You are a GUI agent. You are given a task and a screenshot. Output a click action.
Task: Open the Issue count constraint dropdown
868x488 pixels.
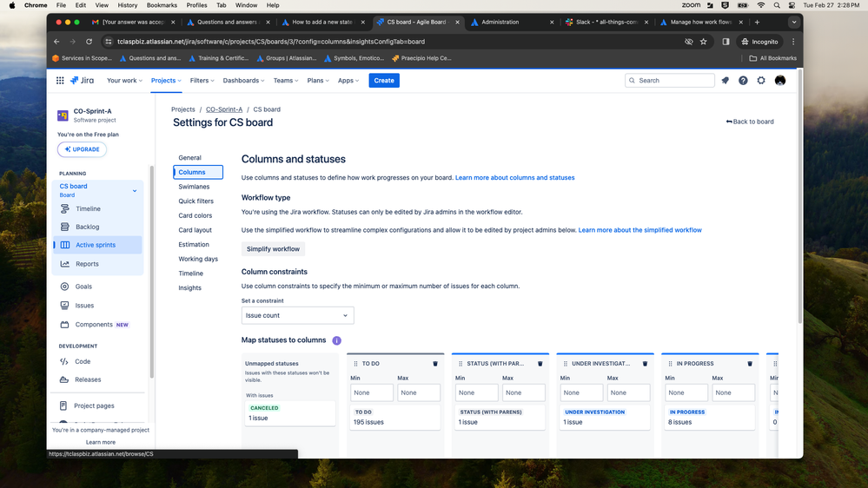coord(297,315)
